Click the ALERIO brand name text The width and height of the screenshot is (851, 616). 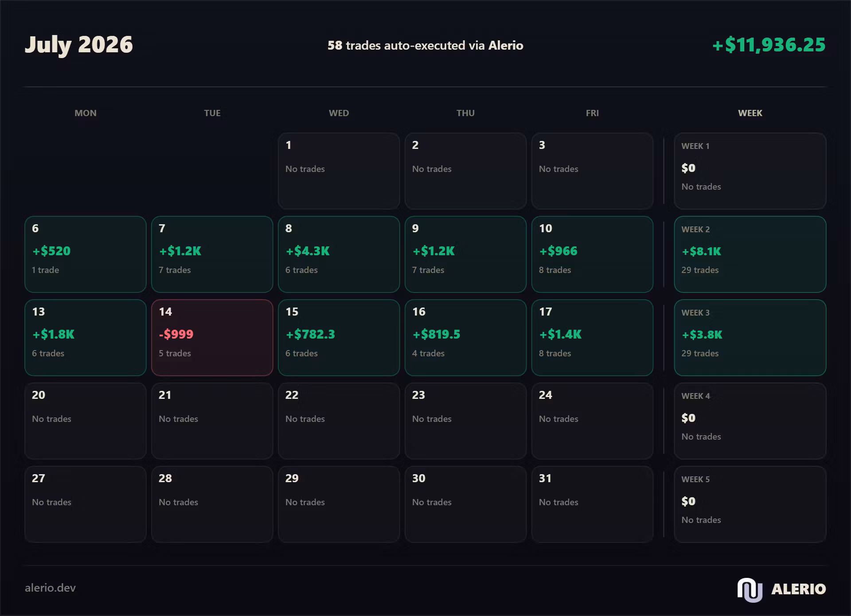click(799, 589)
